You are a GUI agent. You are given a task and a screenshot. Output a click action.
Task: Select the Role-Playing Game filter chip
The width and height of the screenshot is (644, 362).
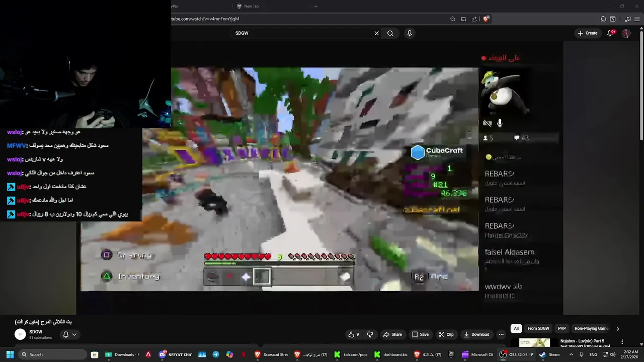coord(592,328)
